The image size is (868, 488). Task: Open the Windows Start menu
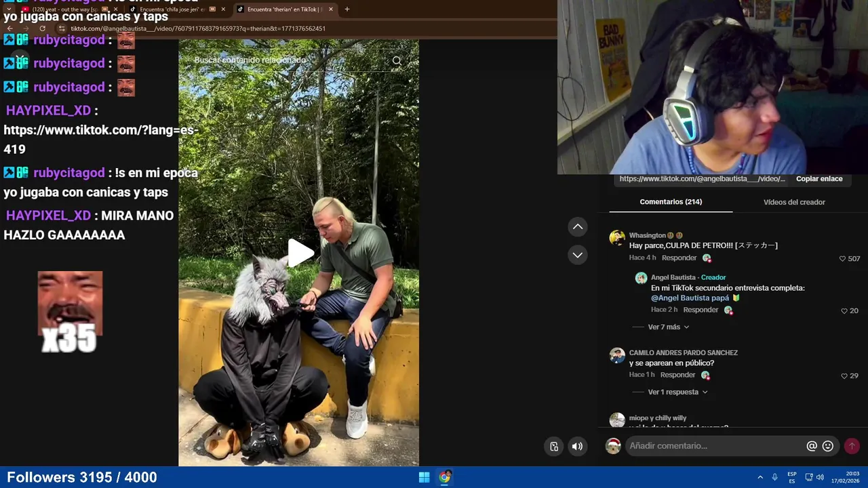[424, 477]
